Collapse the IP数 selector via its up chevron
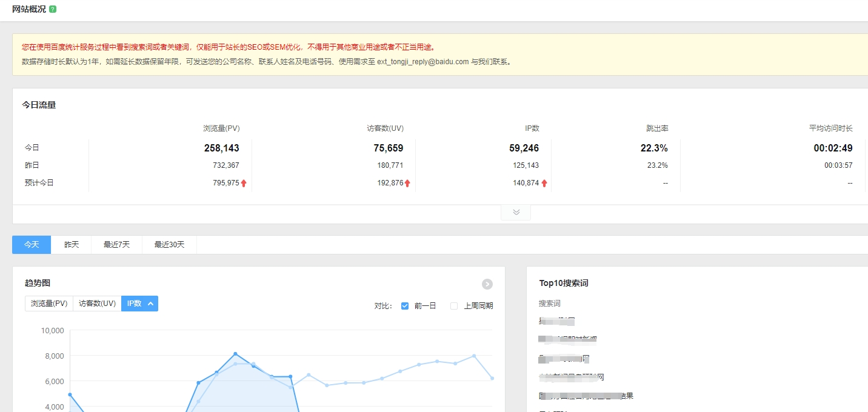Image resolution: width=868 pixels, height=412 pixels. 150,303
